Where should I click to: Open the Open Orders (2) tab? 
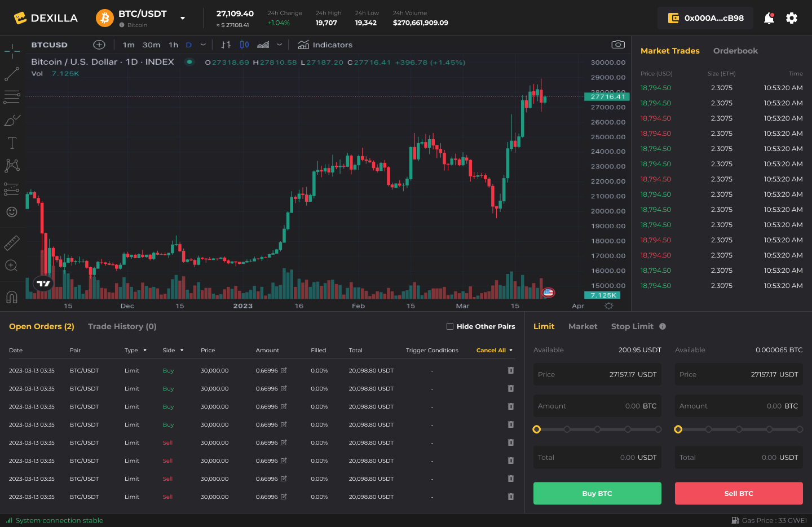42,326
